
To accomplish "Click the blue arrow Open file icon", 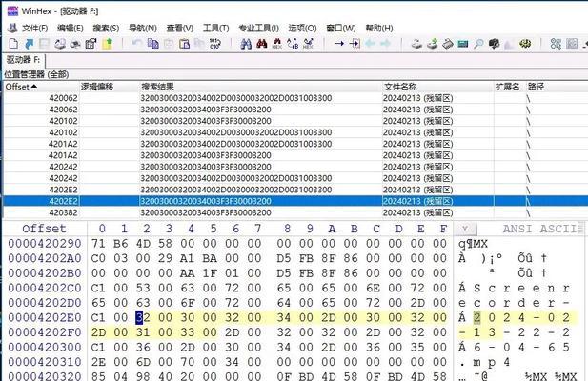I will point(29,44).
